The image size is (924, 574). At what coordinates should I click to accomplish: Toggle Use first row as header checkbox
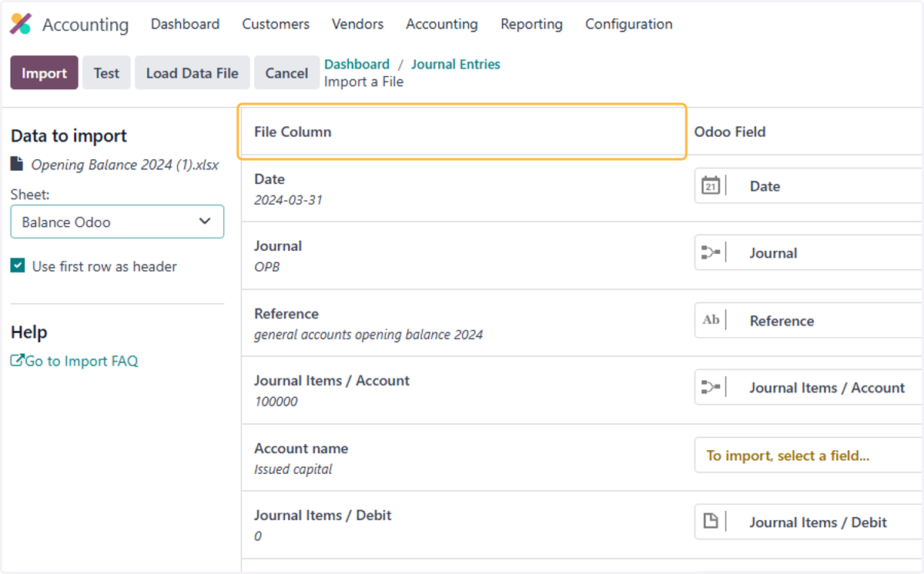coord(18,266)
